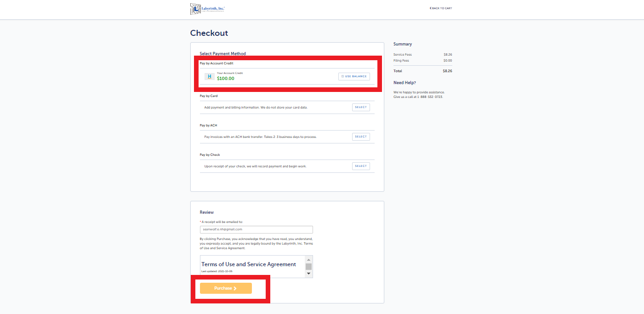Screen dimensions: 644x314
Task: Select the Pay by Card option
Action: 361,107
